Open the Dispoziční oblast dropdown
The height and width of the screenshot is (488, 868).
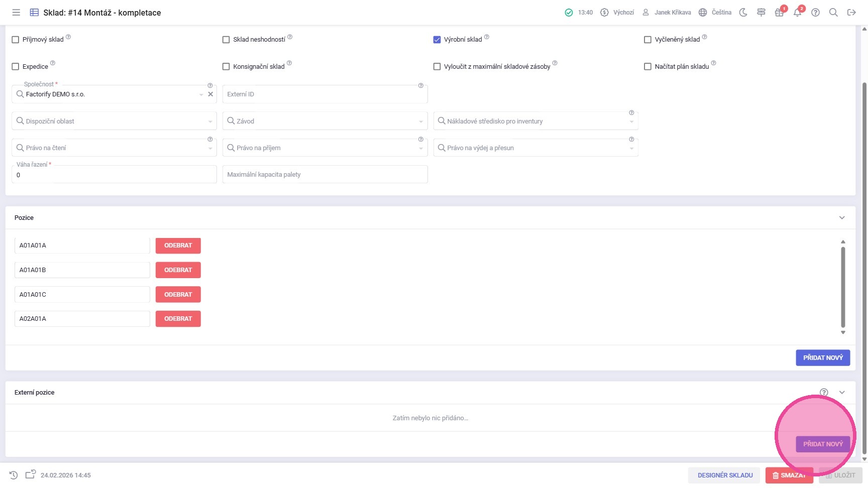tap(114, 121)
